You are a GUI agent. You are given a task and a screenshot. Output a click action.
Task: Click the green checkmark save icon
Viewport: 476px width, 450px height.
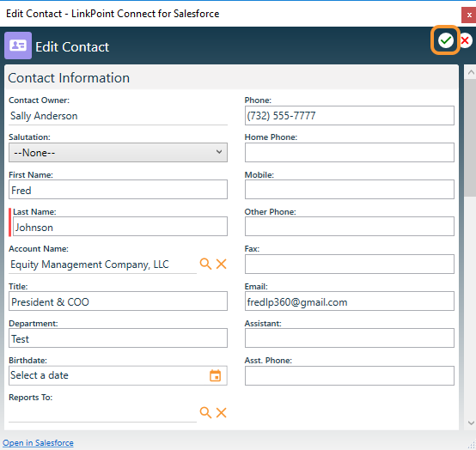point(445,40)
